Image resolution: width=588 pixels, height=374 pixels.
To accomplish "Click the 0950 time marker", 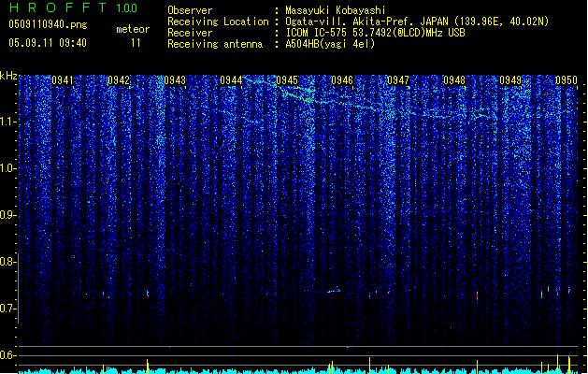I will pos(566,80).
